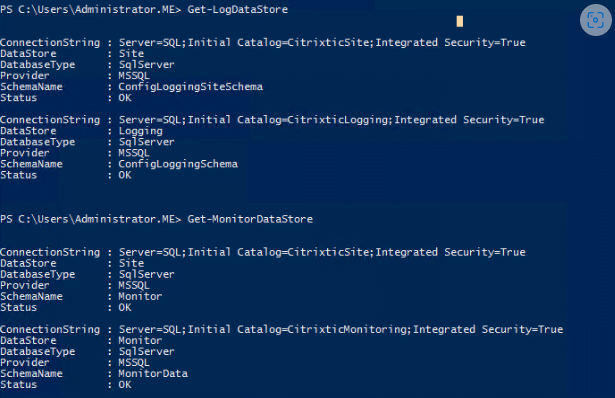Click DatabaseType SqlServer in the Logging block
Viewport: 615px width, 398px height.
[147, 142]
